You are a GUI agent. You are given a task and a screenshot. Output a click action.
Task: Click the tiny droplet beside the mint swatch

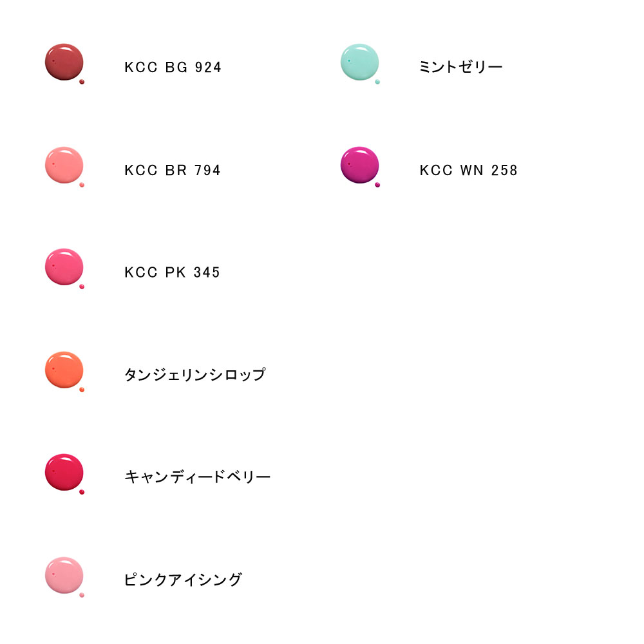(377, 82)
